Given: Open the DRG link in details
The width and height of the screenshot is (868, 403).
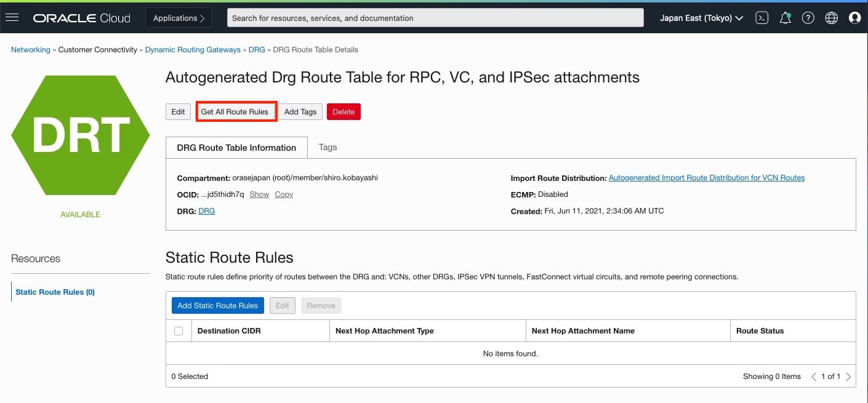Looking at the screenshot, I should pyautogui.click(x=207, y=211).
